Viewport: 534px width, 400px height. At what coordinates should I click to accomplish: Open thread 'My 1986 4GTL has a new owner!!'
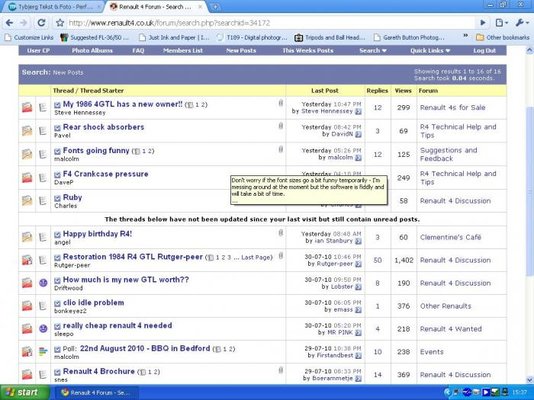click(x=123, y=104)
